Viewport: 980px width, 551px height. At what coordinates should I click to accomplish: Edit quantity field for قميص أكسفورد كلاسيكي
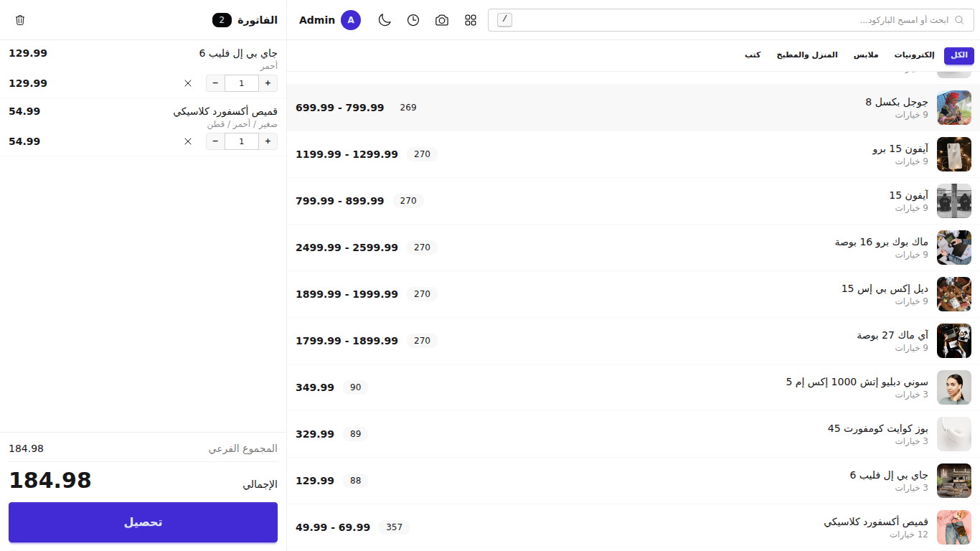242,141
